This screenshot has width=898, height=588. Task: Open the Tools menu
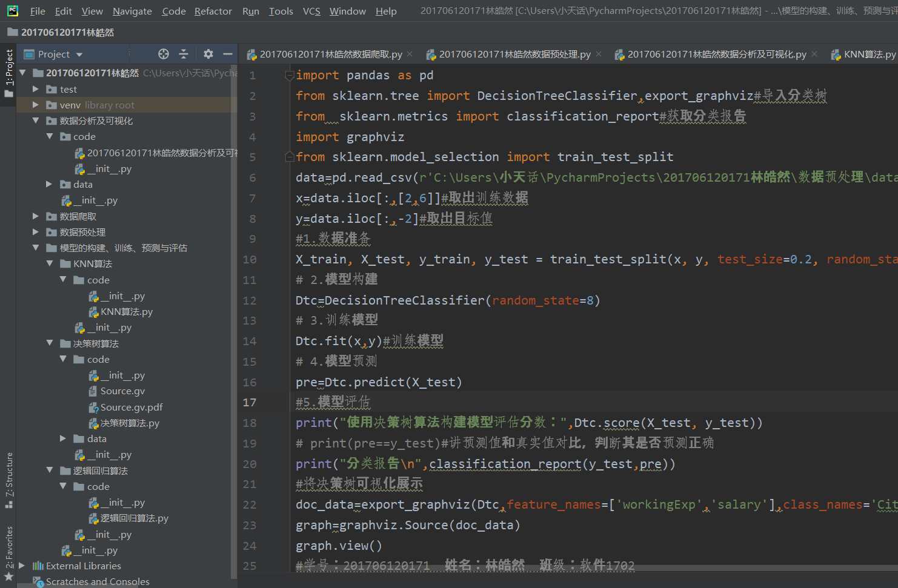(281, 11)
